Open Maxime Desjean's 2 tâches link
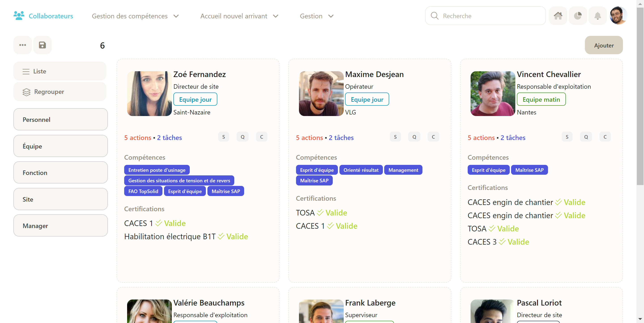This screenshot has width=644, height=323. tap(341, 138)
